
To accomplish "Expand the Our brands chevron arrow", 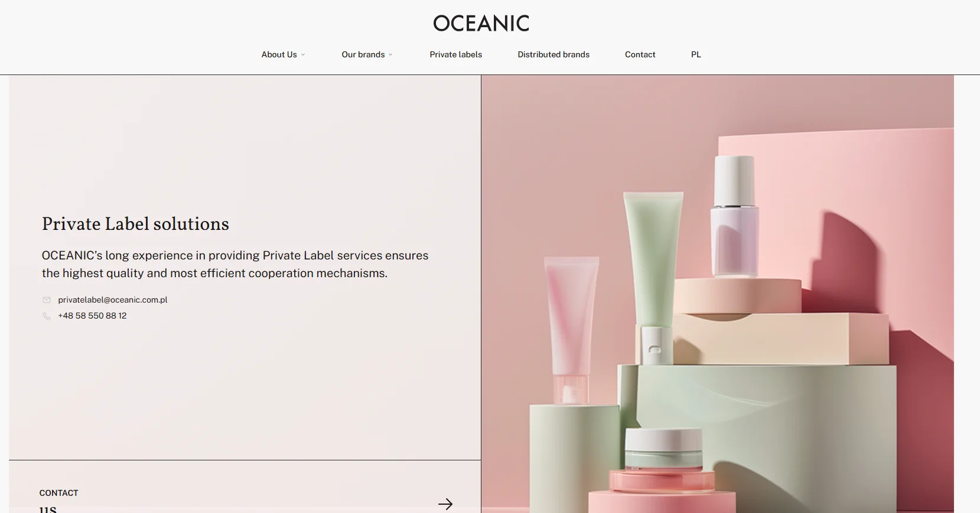I will tap(390, 55).
